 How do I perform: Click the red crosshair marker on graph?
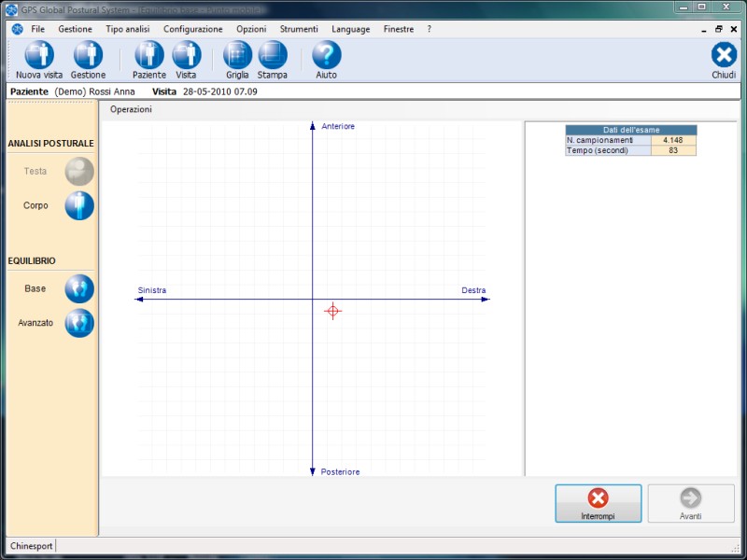pyautogui.click(x=333, y=311)
